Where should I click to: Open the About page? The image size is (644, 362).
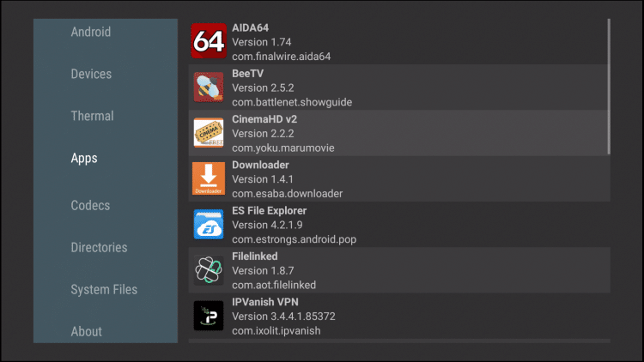tap(86, 331)
